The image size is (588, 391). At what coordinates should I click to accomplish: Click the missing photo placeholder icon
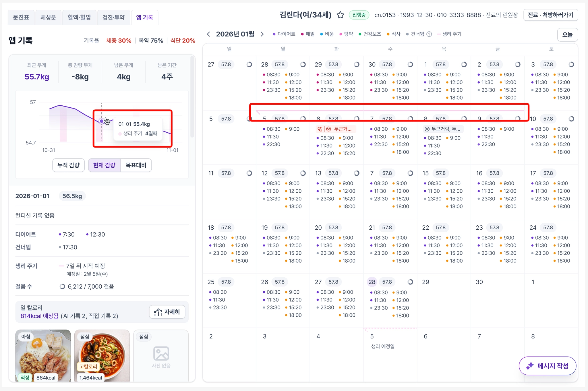[x=161, y=353]
